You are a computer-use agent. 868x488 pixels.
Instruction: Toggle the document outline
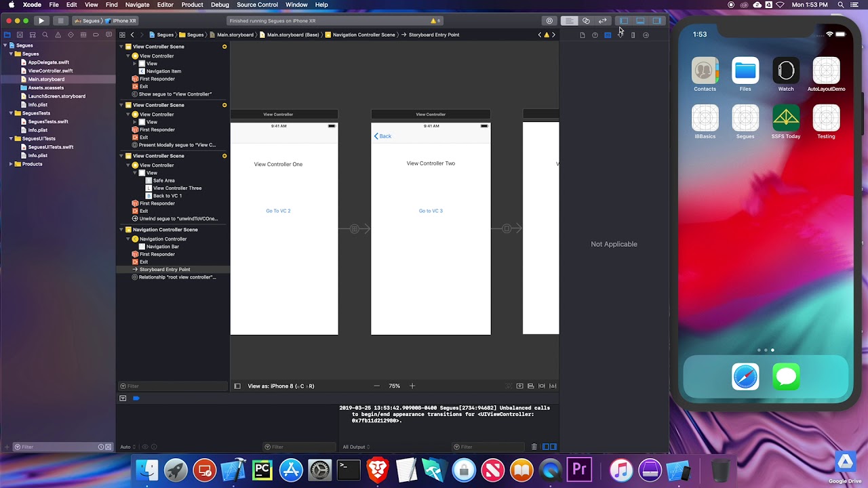[x=237, y=386]
